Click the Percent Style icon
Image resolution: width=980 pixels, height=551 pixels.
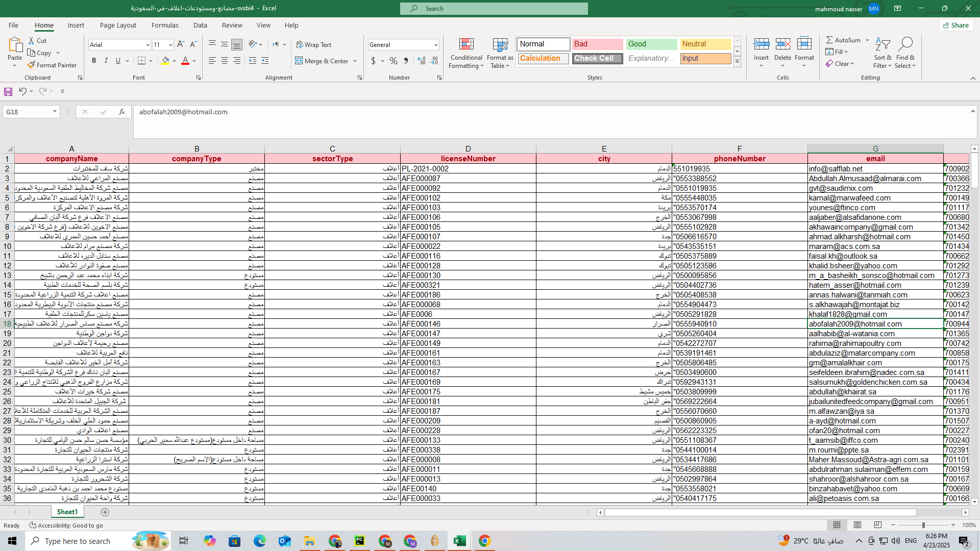pos(393,61)
